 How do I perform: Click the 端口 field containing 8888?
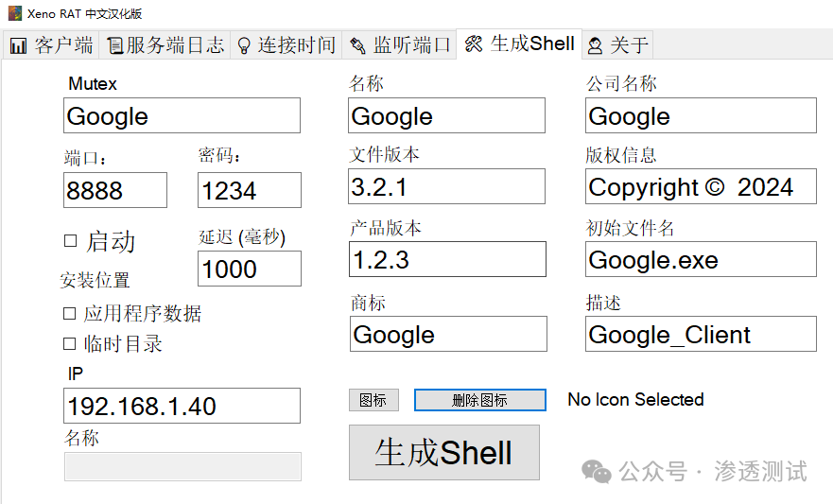click(114, 190)
